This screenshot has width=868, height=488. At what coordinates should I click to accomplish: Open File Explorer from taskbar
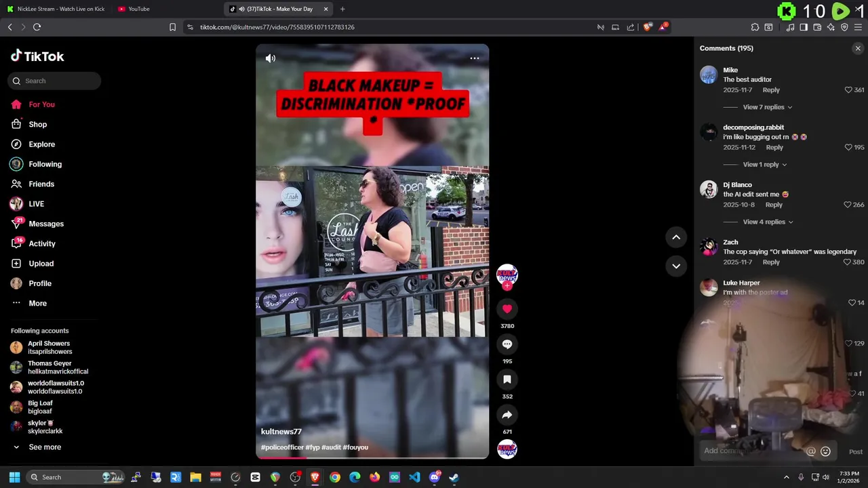pos(196,477)
